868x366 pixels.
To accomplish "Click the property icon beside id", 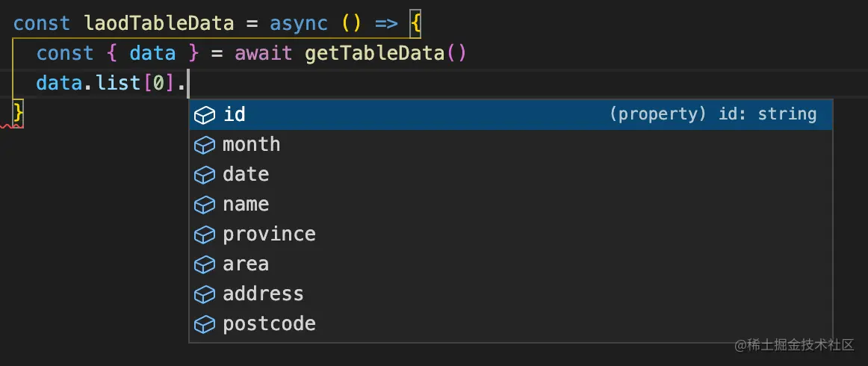I will click(x=205, y=115).
